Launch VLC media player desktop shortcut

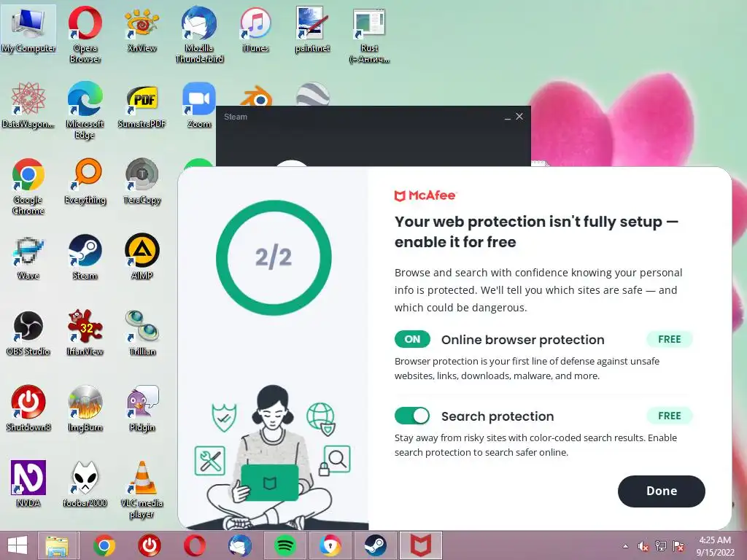click(142, 489)
